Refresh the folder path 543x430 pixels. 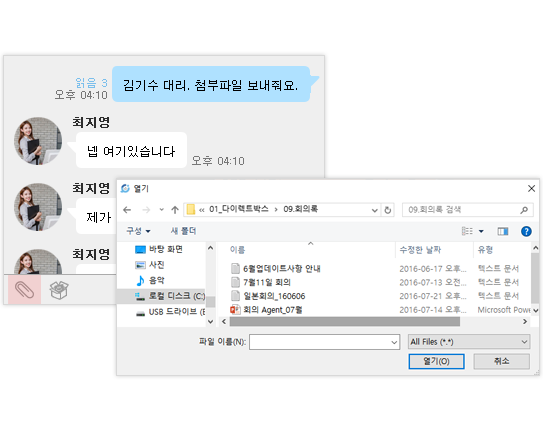coord(388,210)
